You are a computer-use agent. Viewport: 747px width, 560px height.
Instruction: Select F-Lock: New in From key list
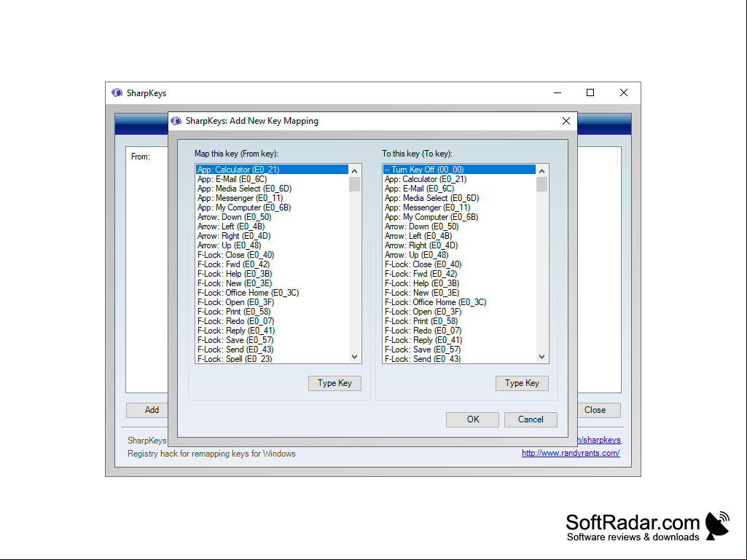click(x=272, y=283)
